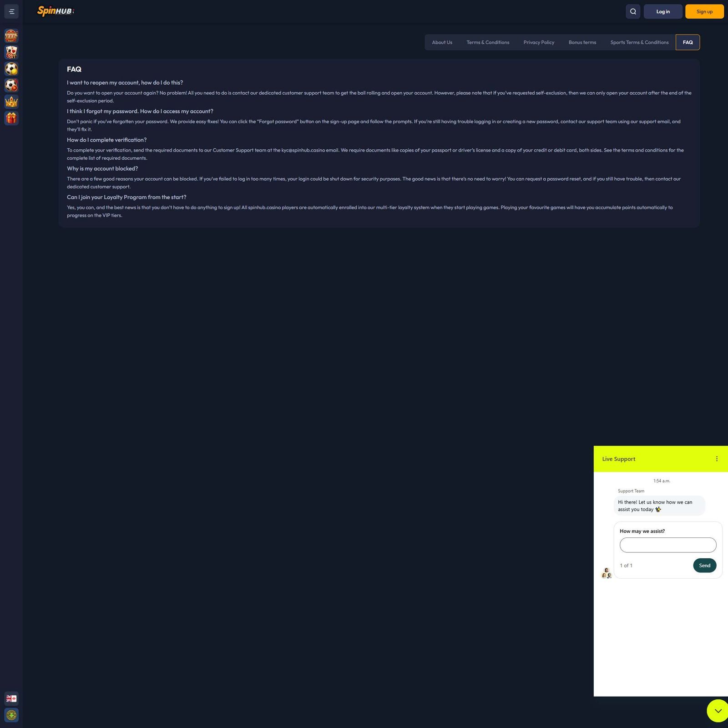Screen dimensions: 728x728
Task: Switch to the About Us tab
Action: click(442, 42)
